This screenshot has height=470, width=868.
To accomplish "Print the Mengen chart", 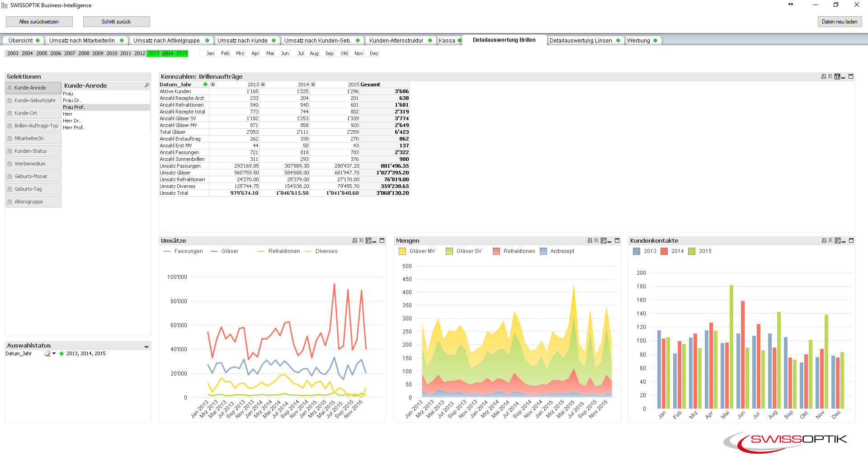I will (x=590, y=240).
